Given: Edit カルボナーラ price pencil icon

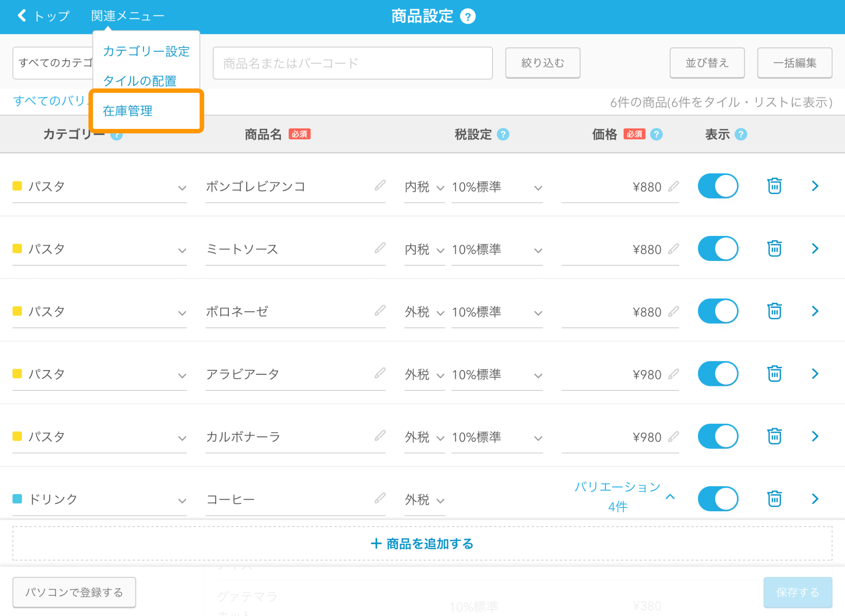Looking at the screenshot, I should click(673, 436).
